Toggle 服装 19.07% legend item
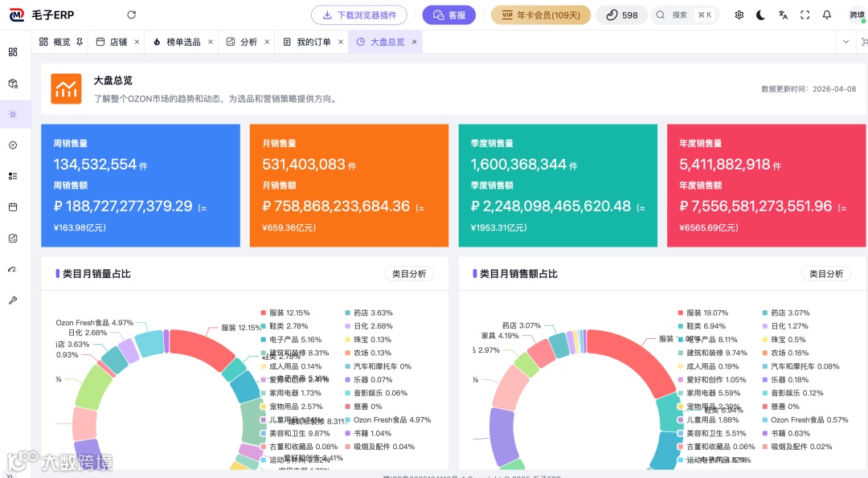The width and height of the screenshot is (868, 478). click(x=703, y=313)
